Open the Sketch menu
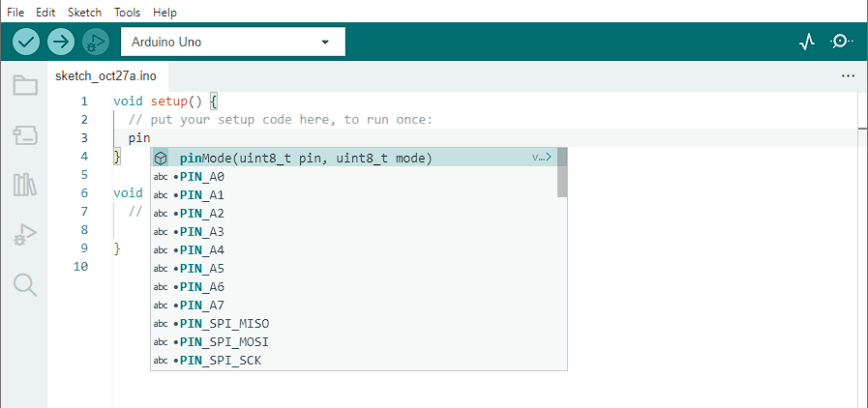868x408 pixels. point(85,12)
